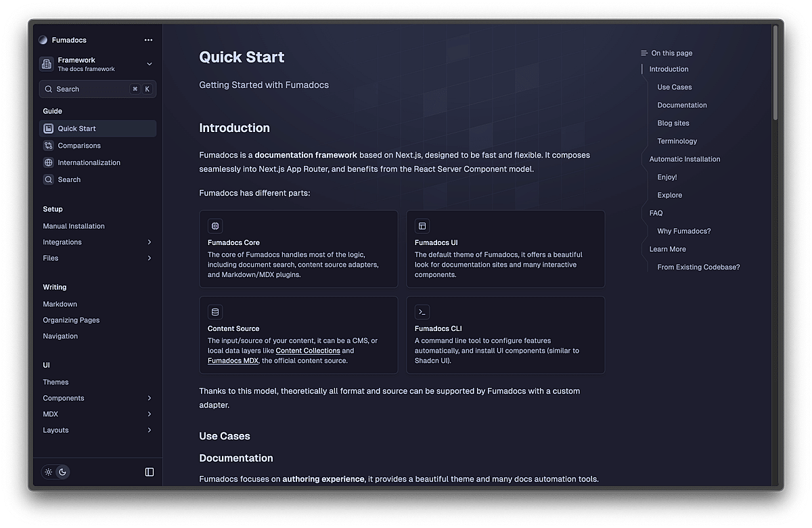
Task: Click the Fumadocs Core card icon
Action: pos(215,226)
